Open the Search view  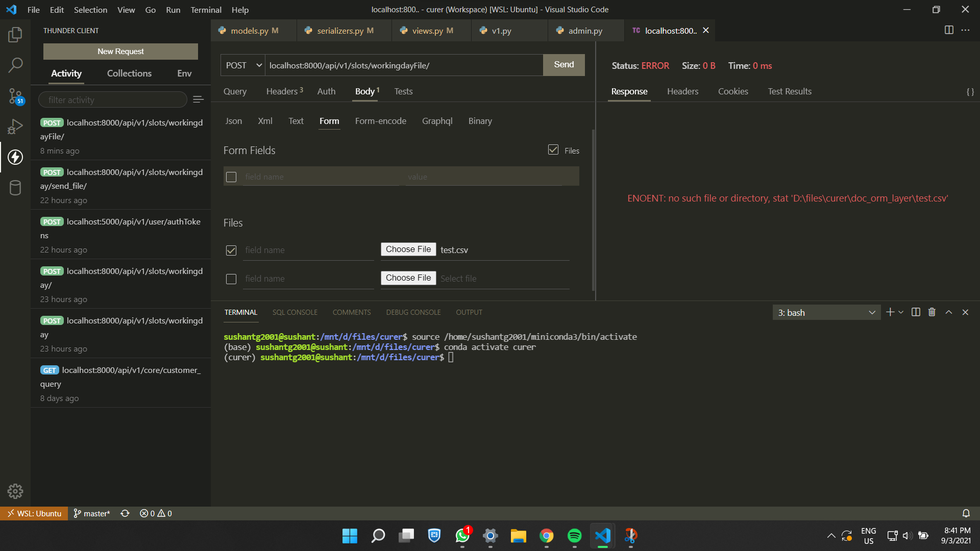tap(15, 65)
